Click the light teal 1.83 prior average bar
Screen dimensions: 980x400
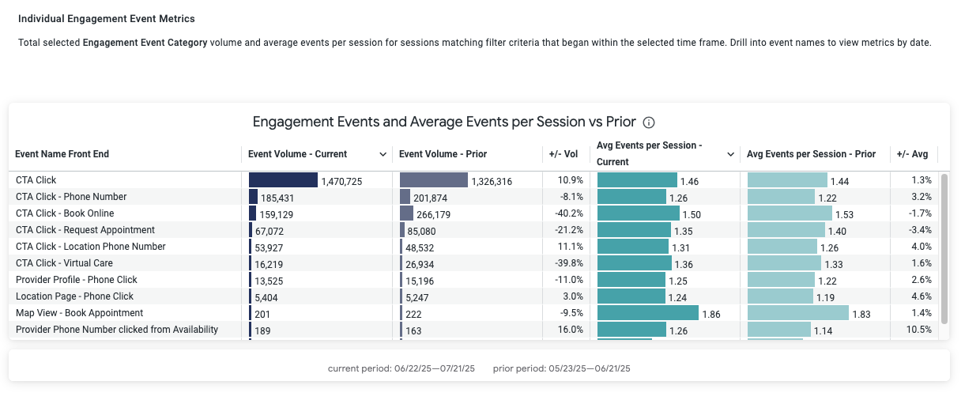(798, 313)
